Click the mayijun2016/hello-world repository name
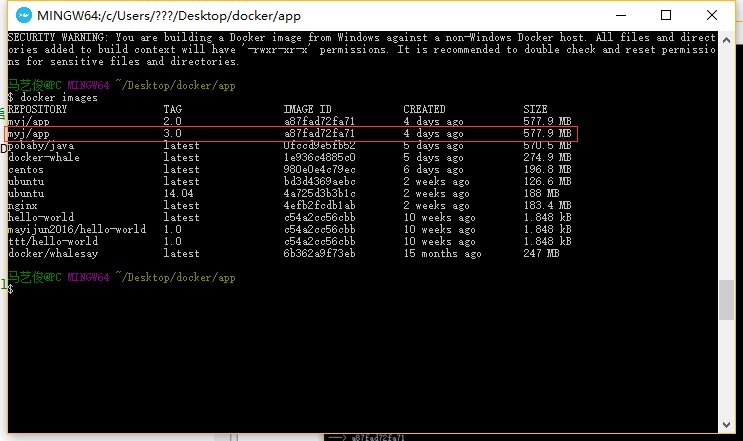 pos(77,229)
